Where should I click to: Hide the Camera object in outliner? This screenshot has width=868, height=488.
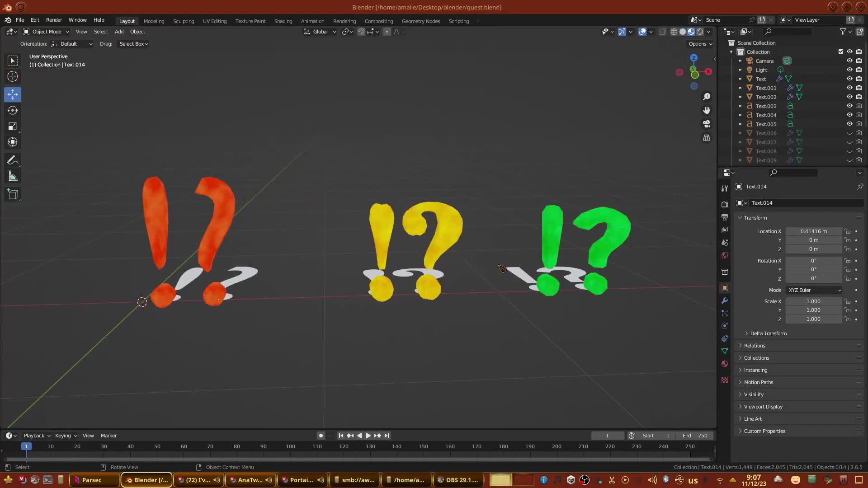tap(849, 61)
